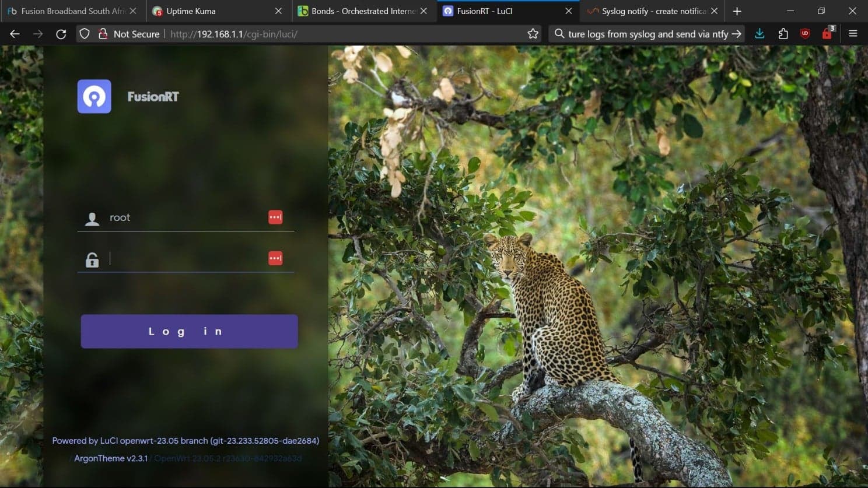The image size is (868, 488).
Task: Open the extensions puzzle icon
Action: (783, 34)
